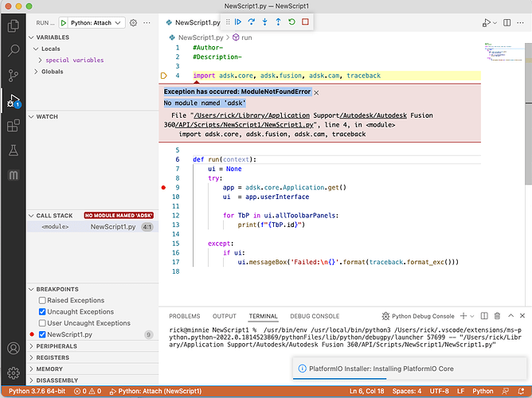Open the Source Control view
This screenshot has width=532, height=398.
click(x=14, y=76)
